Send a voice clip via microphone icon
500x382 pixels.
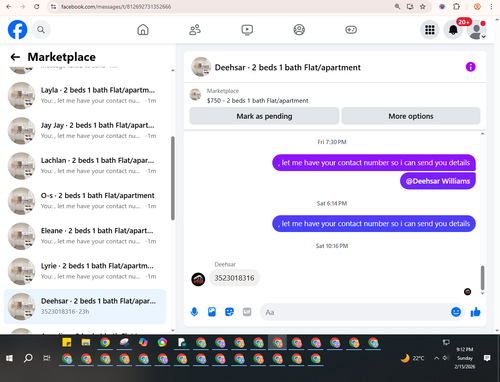click(x=194, y=312)
